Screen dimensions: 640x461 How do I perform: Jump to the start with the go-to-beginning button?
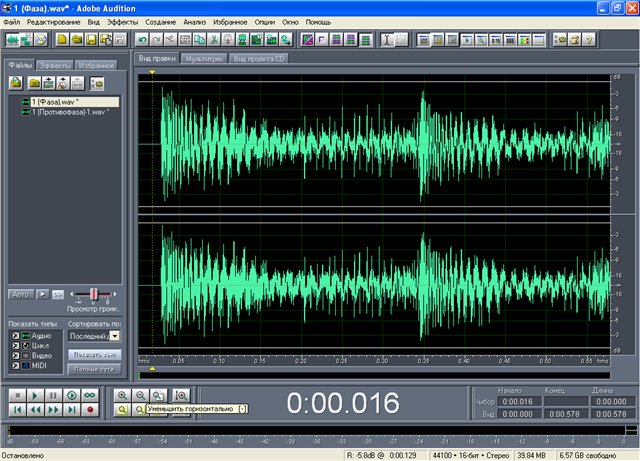16,410
